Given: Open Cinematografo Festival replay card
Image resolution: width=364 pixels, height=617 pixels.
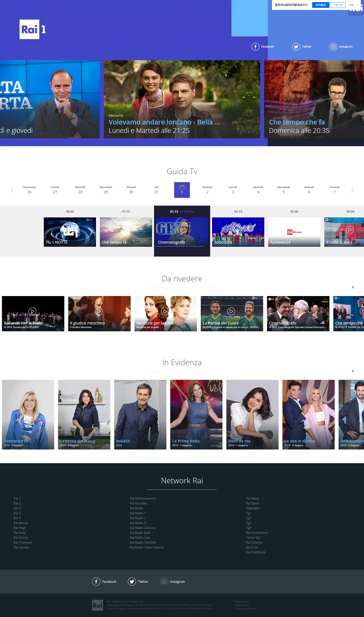Looking at the screenshot, I should tap(298, 314).
